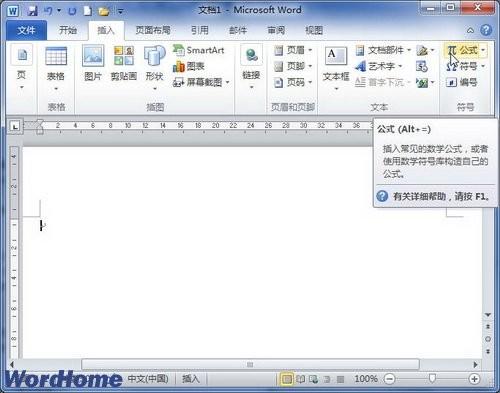Click the vertical scrollbar down arrow
500x393 pixels.
(488, 315)
